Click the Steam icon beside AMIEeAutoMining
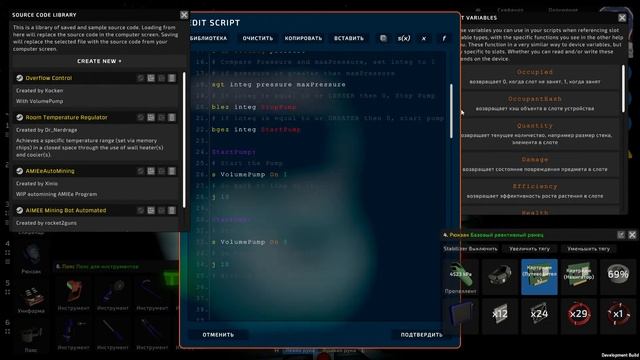 pos(19,171)
